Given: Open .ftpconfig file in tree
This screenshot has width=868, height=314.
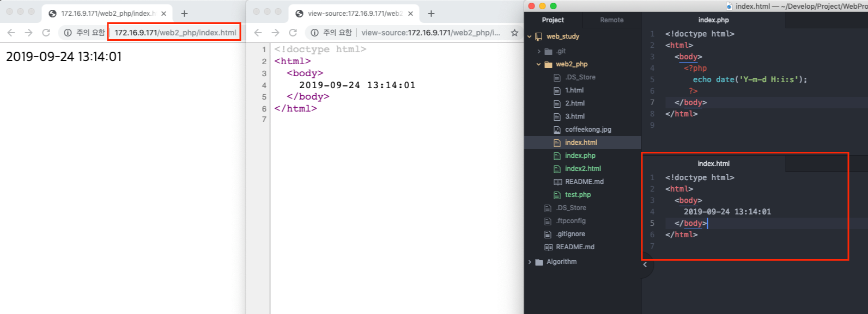Looking at the screenshot, I should pos(570,221).
